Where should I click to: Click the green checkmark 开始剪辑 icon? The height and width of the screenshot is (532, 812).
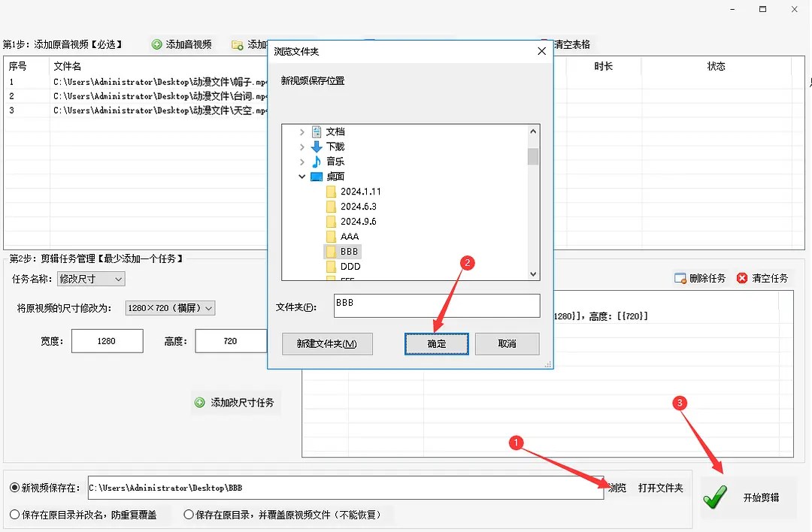click(x=715, y=497)
